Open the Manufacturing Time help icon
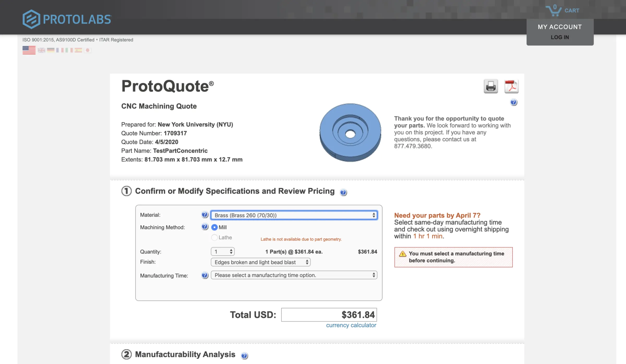This screenshot has width=626, height=364. pos(205,275)
